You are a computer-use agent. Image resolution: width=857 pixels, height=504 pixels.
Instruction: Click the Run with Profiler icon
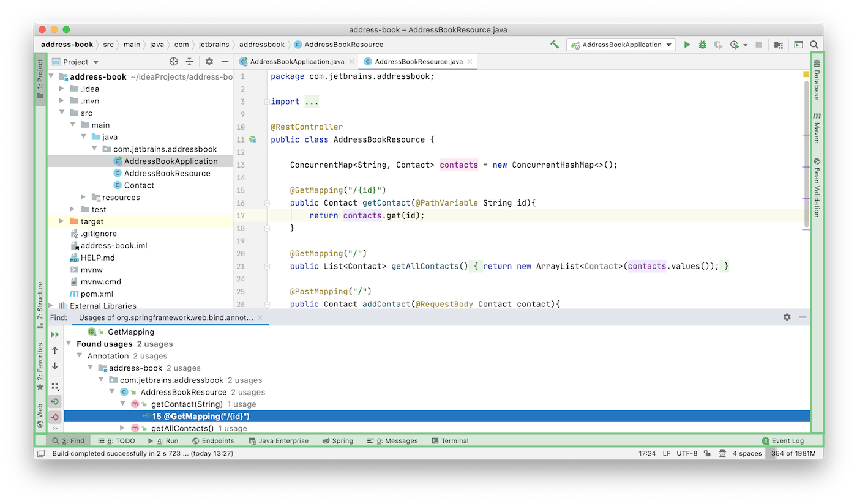pyautogui.click(x=735, y=45)
